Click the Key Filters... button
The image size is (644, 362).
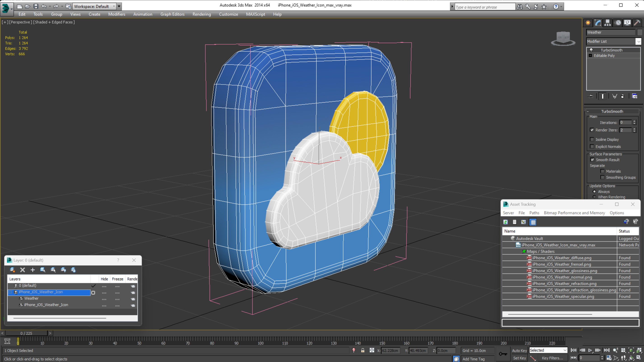(553, 358)
